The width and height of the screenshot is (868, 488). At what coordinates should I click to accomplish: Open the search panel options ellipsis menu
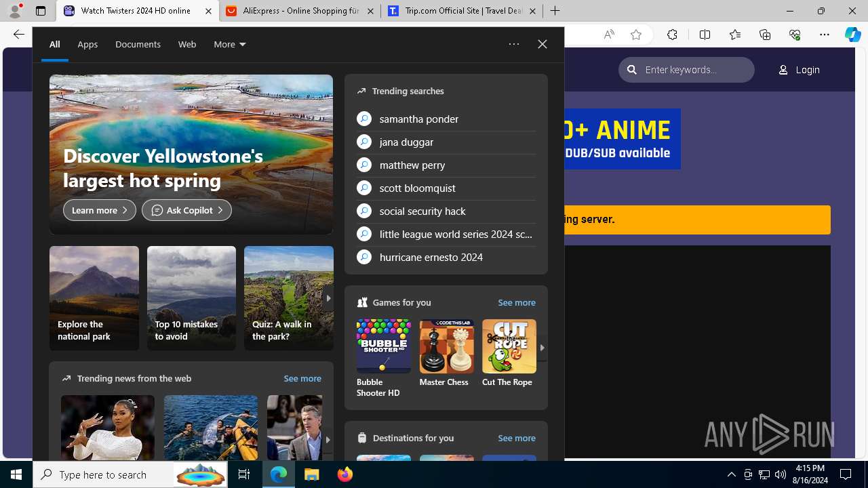[x=514, y=44]
